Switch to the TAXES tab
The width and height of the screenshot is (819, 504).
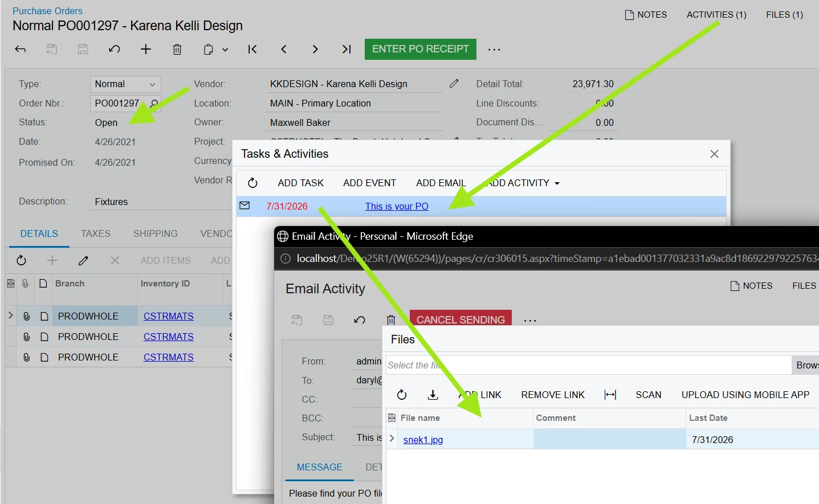click(x=96, y=233)
